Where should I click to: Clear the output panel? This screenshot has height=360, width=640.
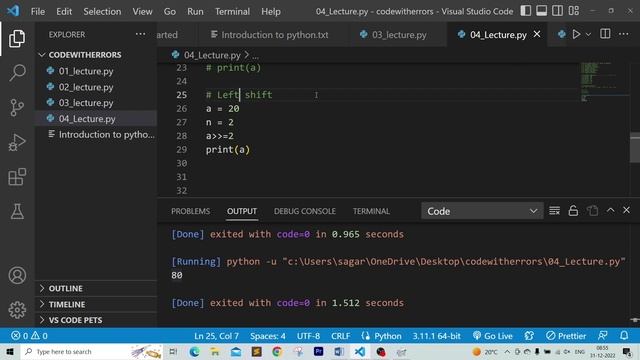[554, 211]
